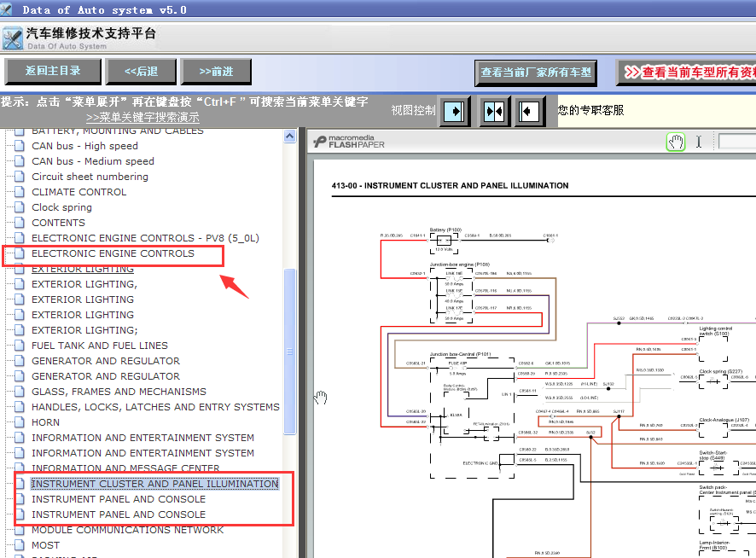Viewport: 756px width, 558px height.
Task: Click document icon beside FUEL TANK AND FUEL LINES
Action: click(20, 346)
